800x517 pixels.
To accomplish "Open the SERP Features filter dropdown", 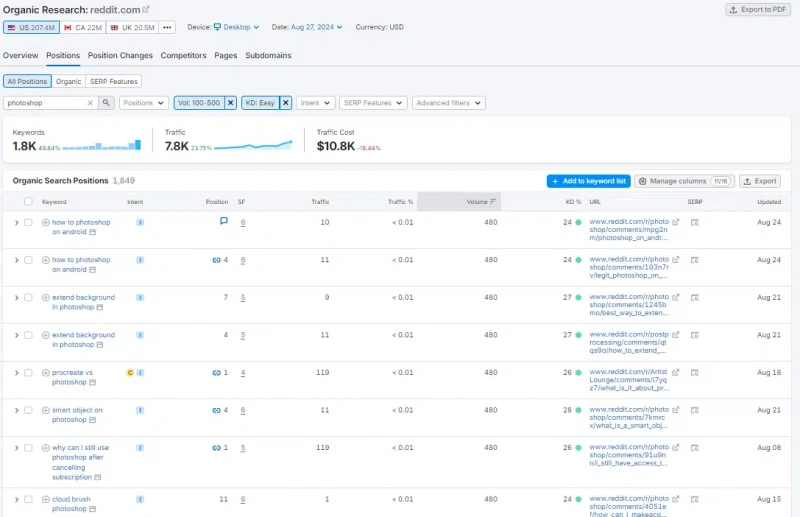I will point(373,103).
